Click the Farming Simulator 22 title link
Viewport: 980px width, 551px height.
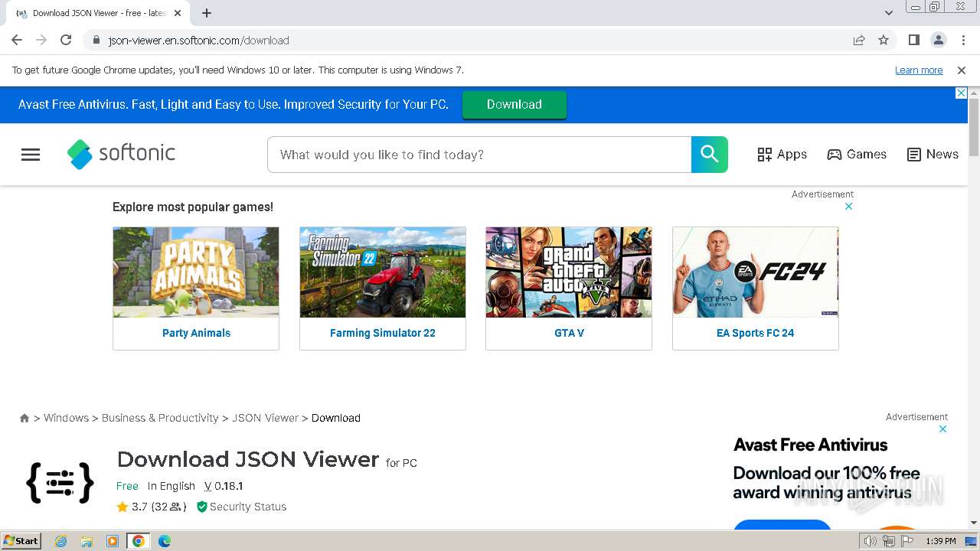point(383,333)
